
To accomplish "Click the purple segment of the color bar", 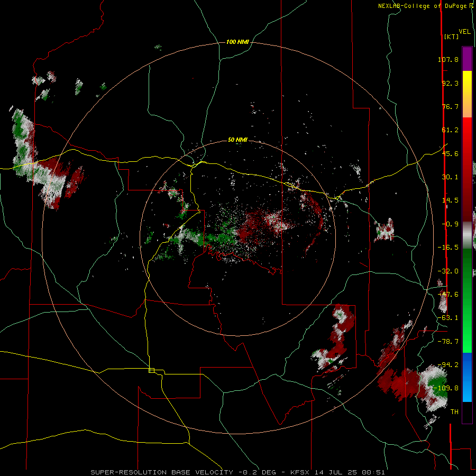I will pos(467,59).
